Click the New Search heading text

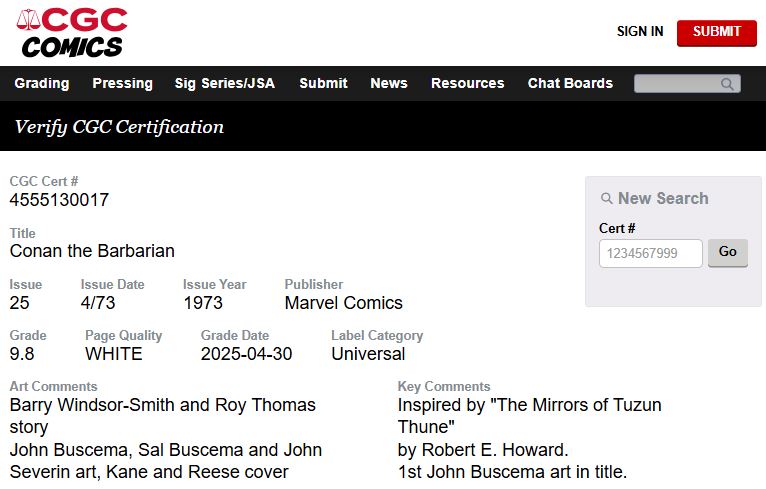click(x=662, y=198)
